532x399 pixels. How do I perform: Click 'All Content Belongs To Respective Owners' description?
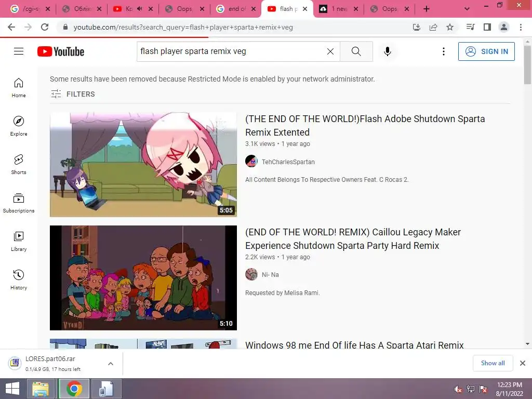click(327, 179)
